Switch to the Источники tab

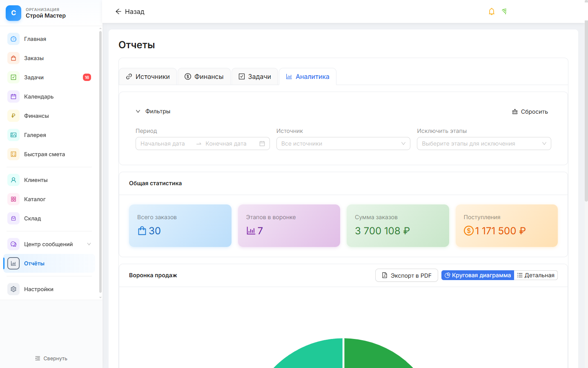[x=148, y=76]
